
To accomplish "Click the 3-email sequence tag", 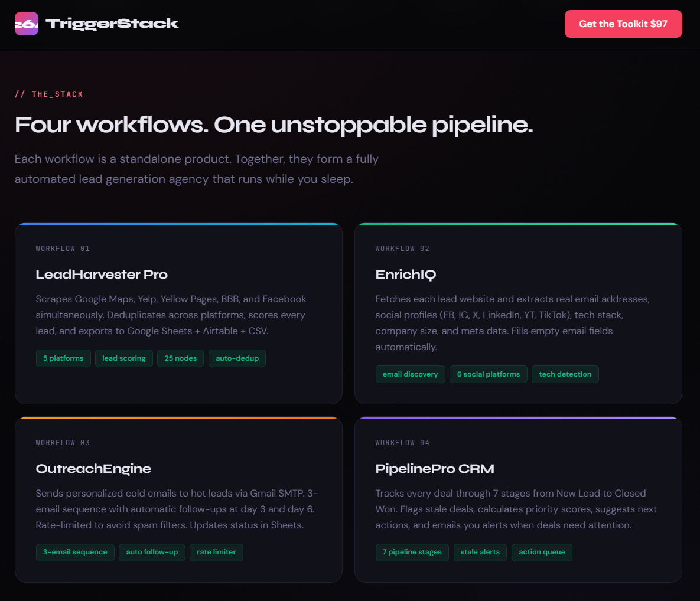I will tap(75, 552).
